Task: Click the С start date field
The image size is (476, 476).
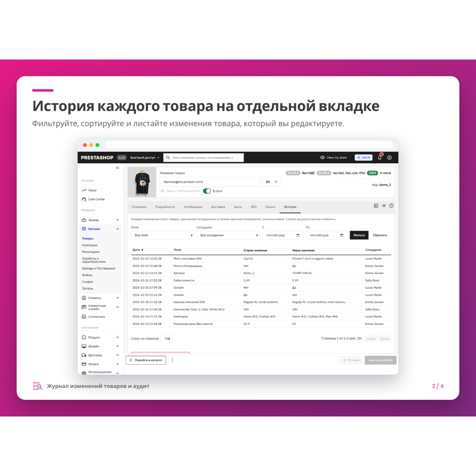Action: [283, 235]
